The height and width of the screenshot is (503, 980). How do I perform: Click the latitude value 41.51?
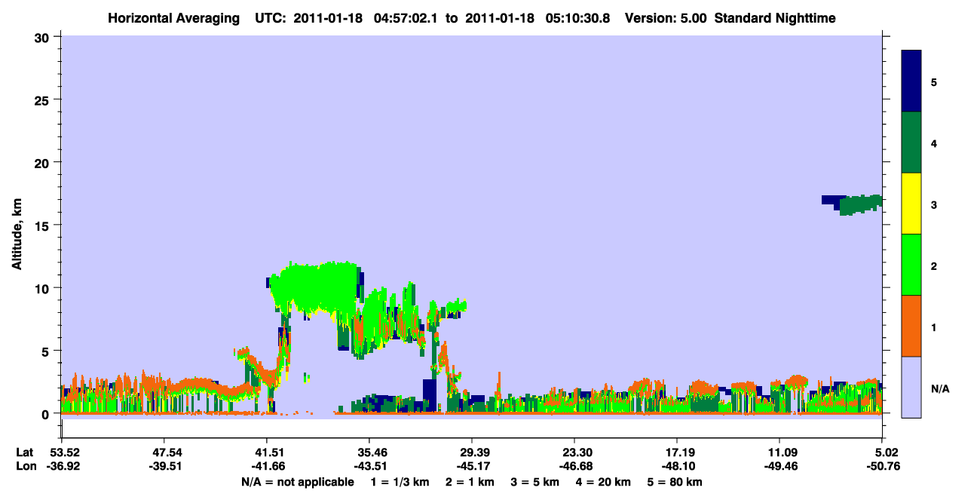[x=266, y=452]
